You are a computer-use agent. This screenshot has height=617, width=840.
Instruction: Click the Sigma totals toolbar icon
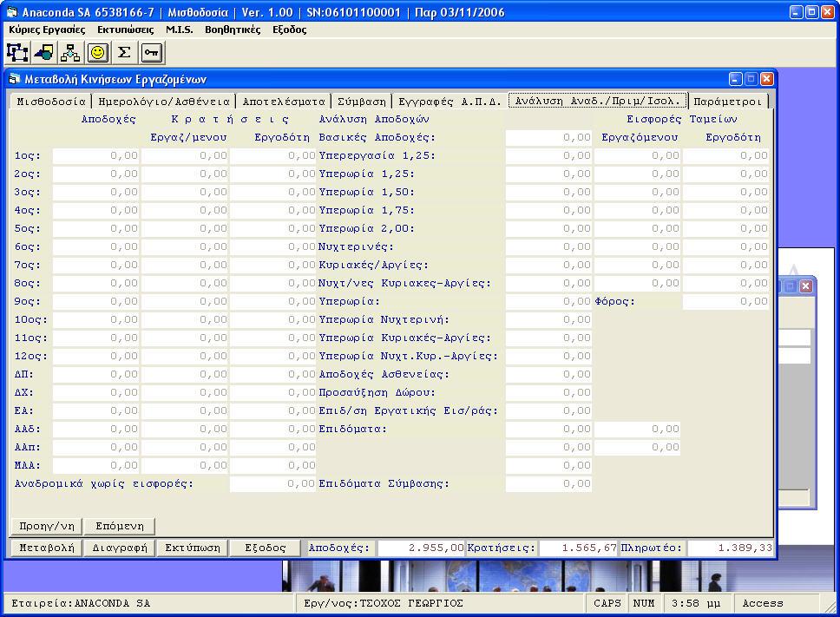(x=124, y=53)
